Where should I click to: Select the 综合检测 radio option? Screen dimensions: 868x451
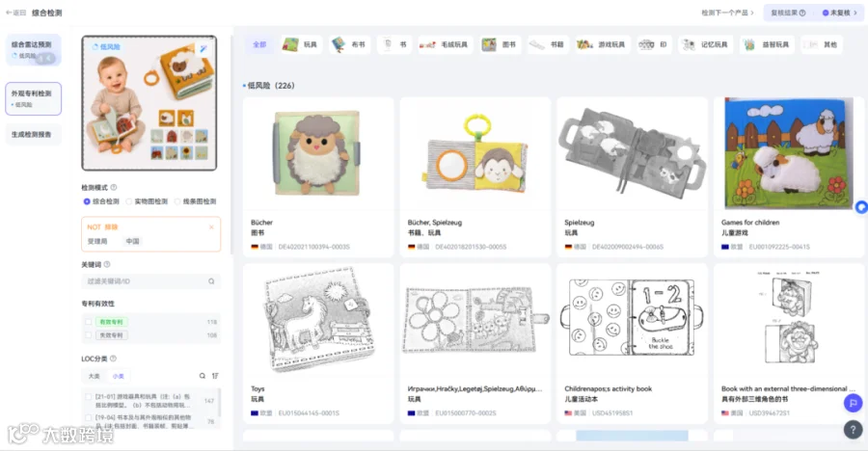tap(87, 201)
